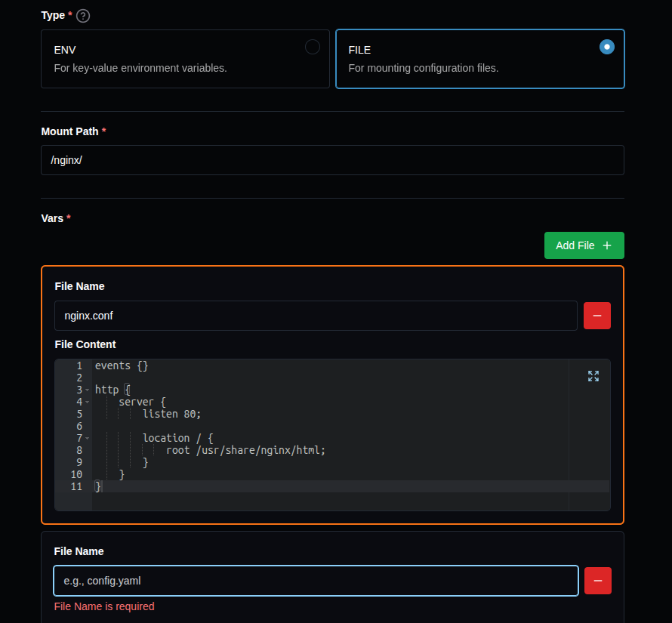The height and width of the screenshot is (623, 672).
Task: Click line number 11 in the gutter
Action: click(76, 486)
